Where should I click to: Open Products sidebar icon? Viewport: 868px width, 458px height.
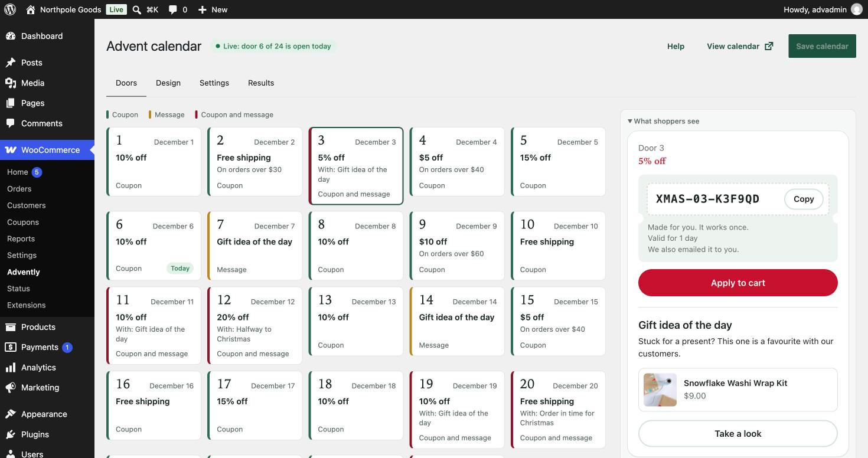pyautogui.click(x=11, y=327)
